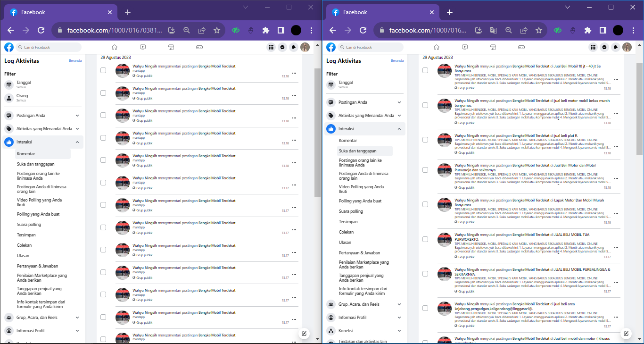Expand 'Postingan Anda' in left window
Image resolution: width=644 pixels, height=344 pixels.
click(43, 116)
